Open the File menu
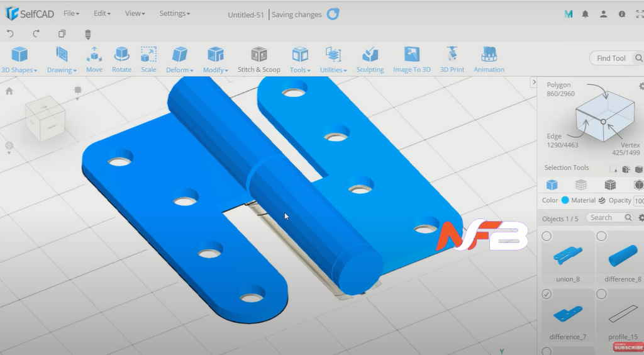Image resolution: width=644 pixels, height=355 pixels. [x=71, y=13]
